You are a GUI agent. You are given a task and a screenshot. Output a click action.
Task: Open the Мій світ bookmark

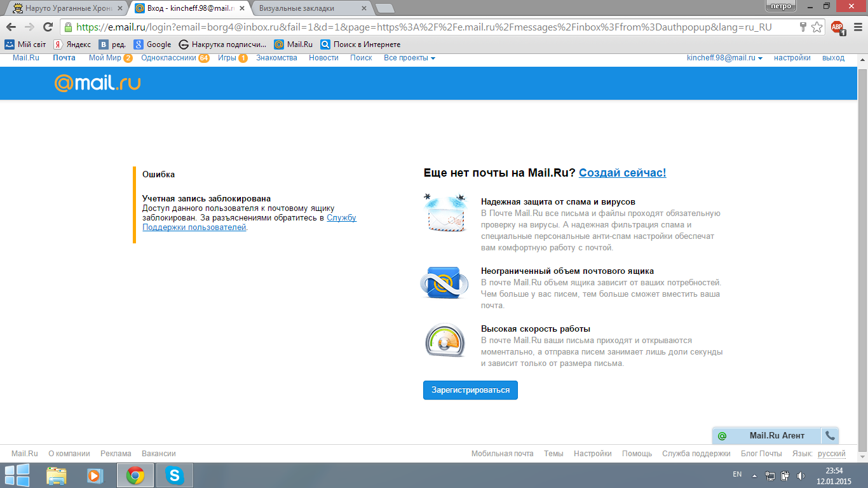tap(25, 44)
